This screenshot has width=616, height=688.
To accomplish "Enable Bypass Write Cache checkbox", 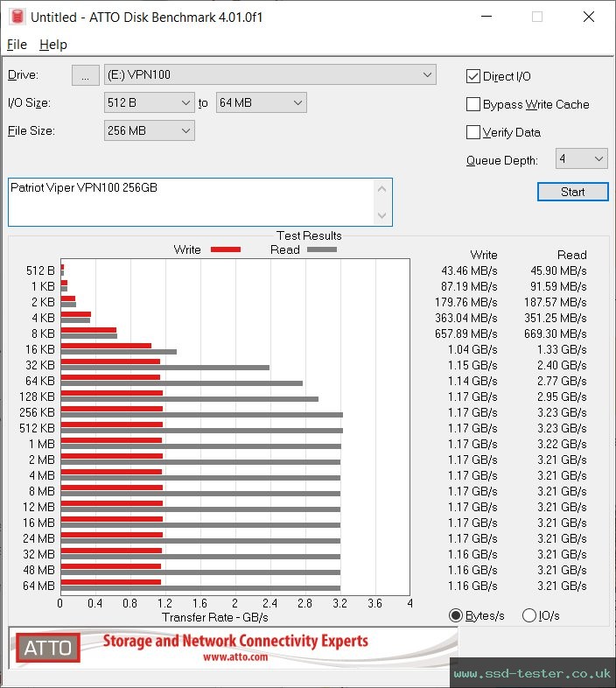I will point(473,104).
